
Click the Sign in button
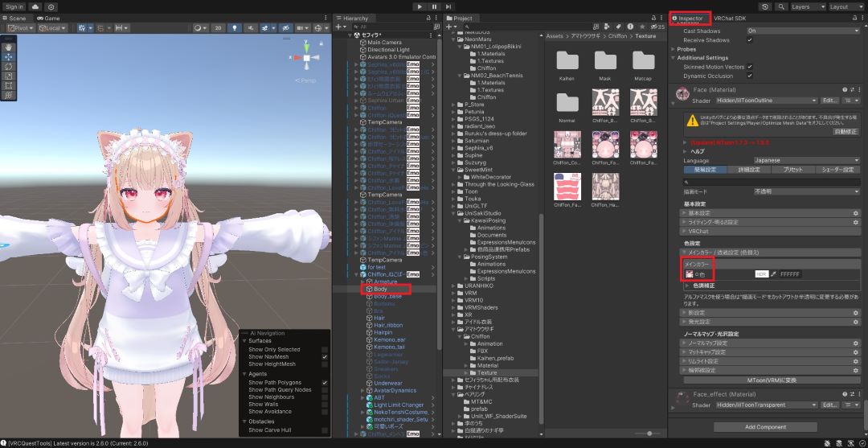coord(14,6)
